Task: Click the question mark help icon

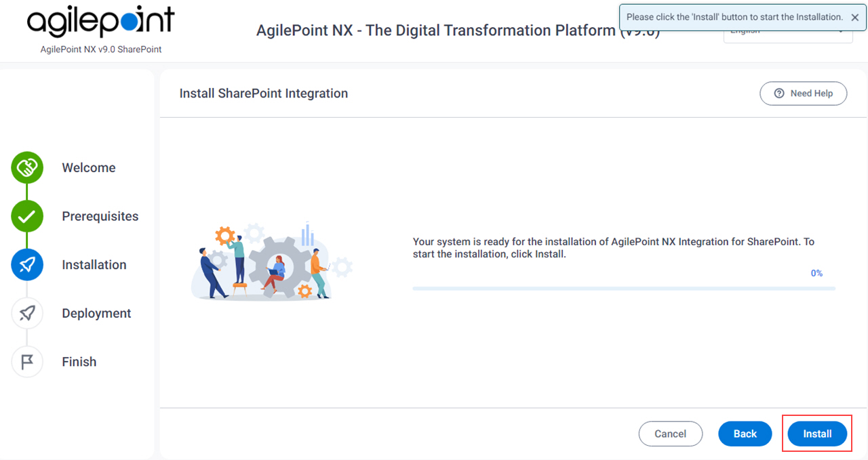Action: [779, 93]
